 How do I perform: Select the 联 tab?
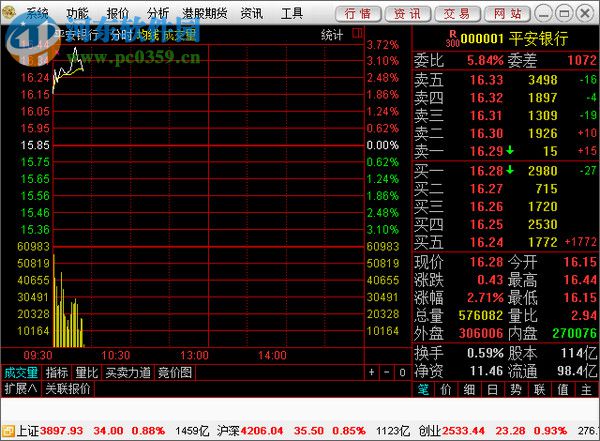(x=540, y=390)
